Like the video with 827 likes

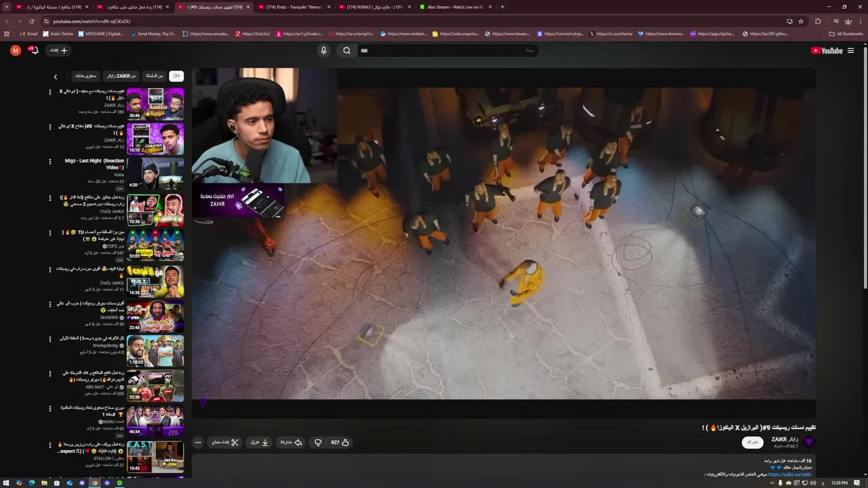point(340,443)
